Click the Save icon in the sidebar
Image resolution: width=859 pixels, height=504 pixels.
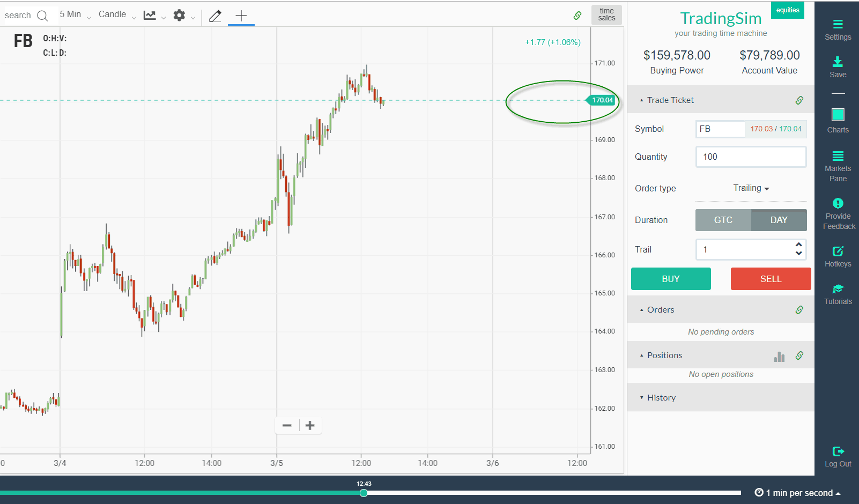point(837,66)
